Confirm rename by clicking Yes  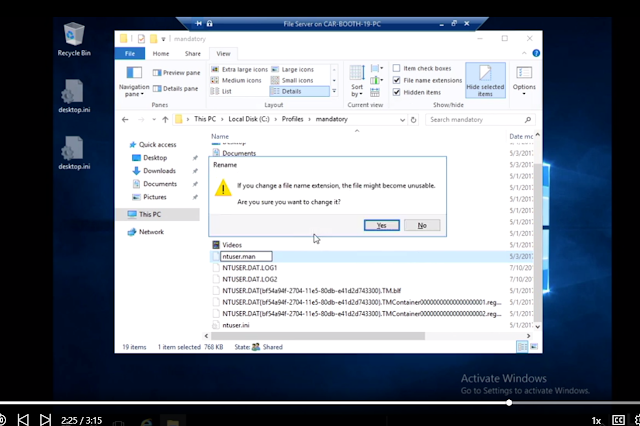point(382,225)
